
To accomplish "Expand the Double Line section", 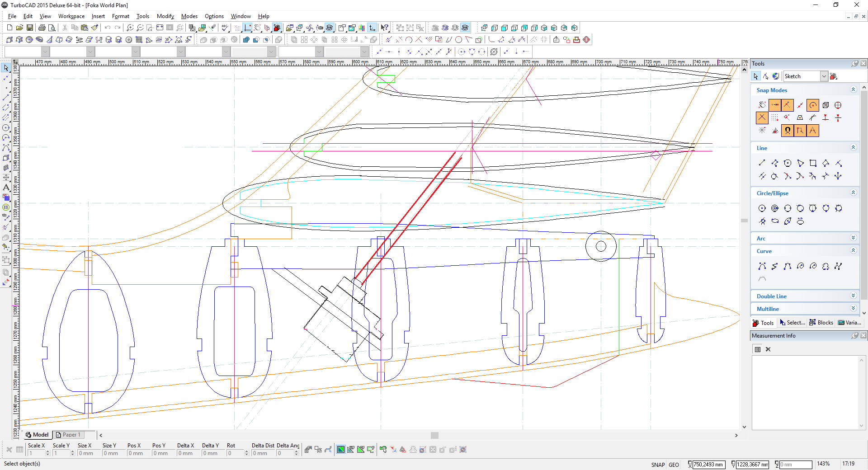I will [853, 296].
